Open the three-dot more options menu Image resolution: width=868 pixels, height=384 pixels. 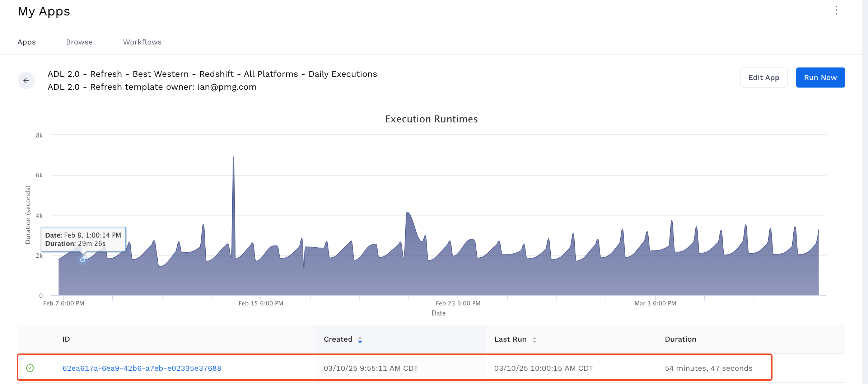[836, 10]
